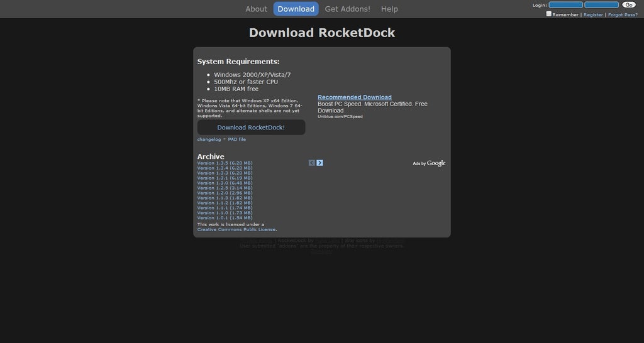Click the 500Mhz or faster CPU text
644x343 pixels.
coord(246,82)
